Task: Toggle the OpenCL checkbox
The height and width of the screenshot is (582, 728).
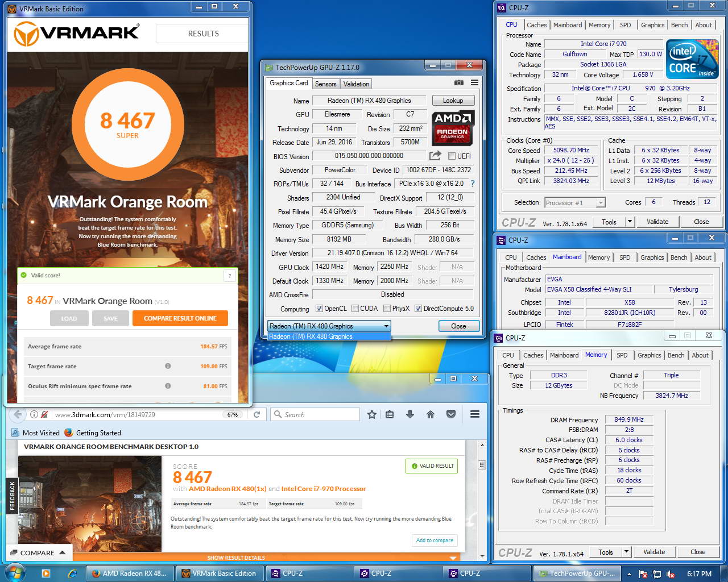Action: [x=320, y=309]
